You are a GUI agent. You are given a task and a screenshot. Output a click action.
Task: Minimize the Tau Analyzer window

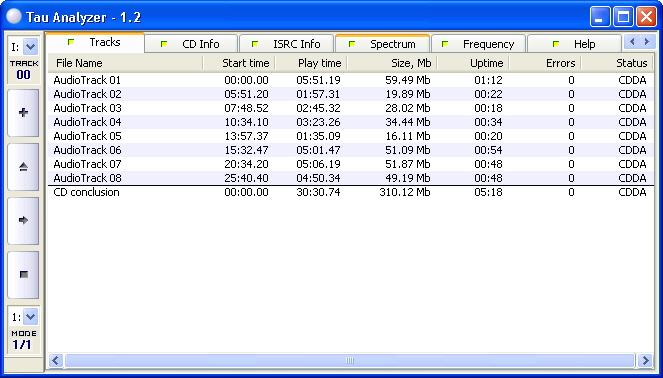pos(600,17)
